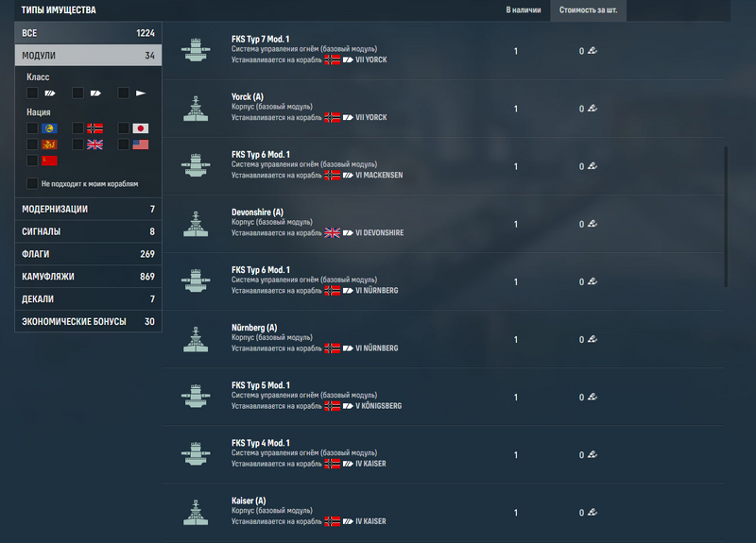
Task: Expand the КАМУФЛЯЖИ category
Action: point(88,277)
